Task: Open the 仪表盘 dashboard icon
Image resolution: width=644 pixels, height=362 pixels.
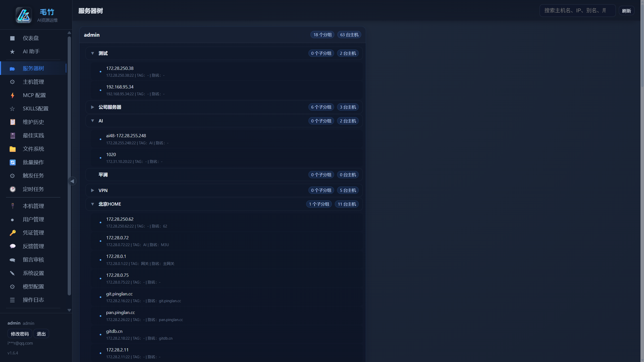Action: coord(12,38)
